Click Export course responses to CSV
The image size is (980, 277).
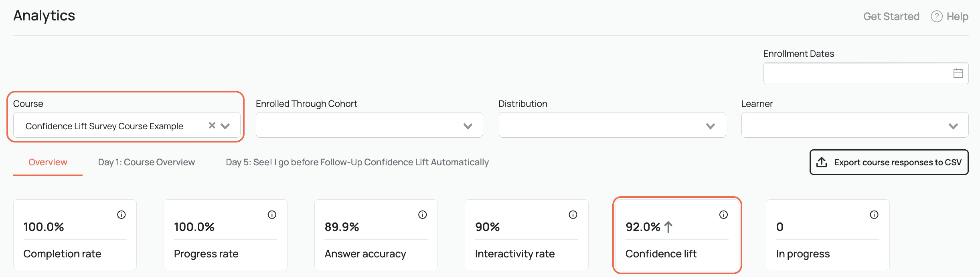(x=889, y=162)
